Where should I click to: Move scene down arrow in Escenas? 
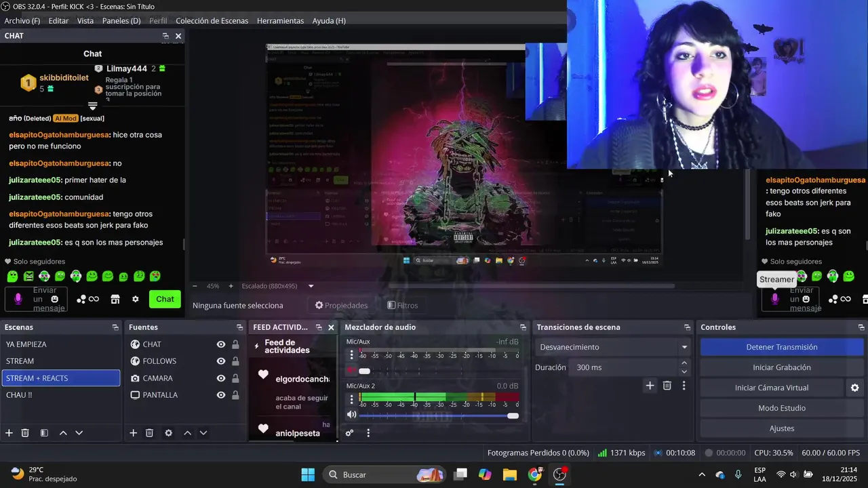click(x=79, y=433)
